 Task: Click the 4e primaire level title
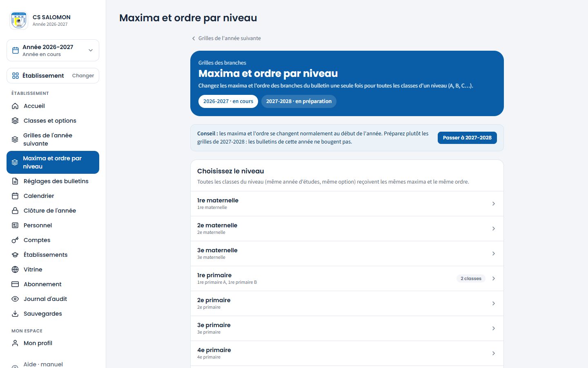click(214, 350)
